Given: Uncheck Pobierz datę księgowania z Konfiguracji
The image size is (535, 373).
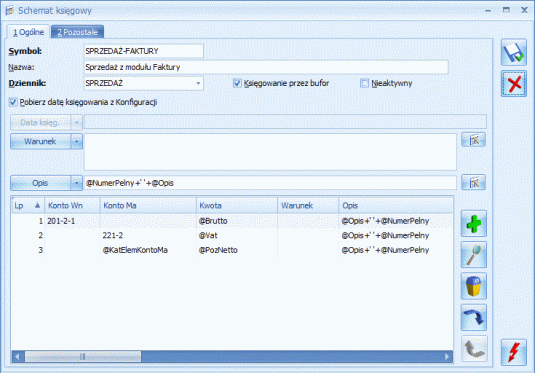Looking at the screenshot, I should (x=13, y=102).
